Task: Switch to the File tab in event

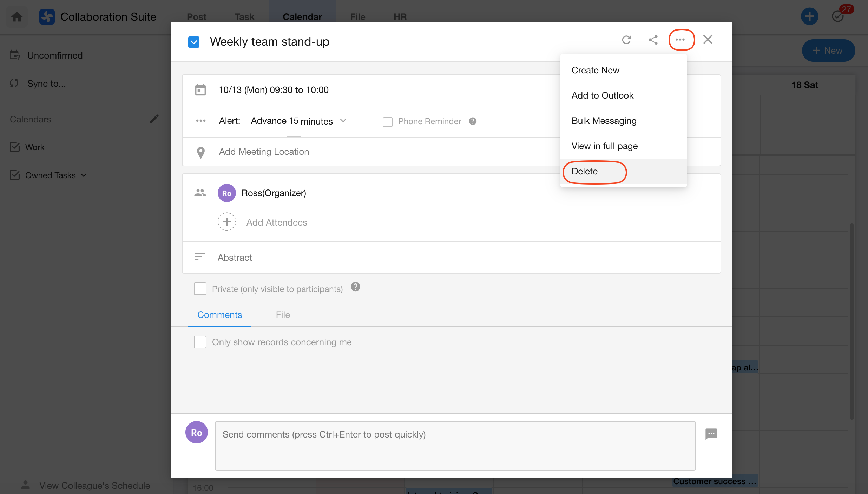Action: coord(283,315)
